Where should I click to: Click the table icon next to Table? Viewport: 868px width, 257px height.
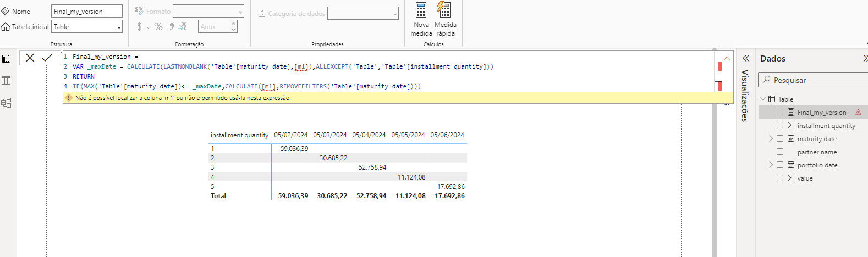coord(772,99)
